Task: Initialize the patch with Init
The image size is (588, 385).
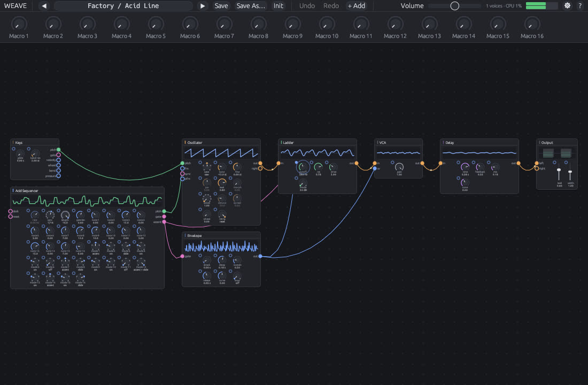Action: click(278, 6)
